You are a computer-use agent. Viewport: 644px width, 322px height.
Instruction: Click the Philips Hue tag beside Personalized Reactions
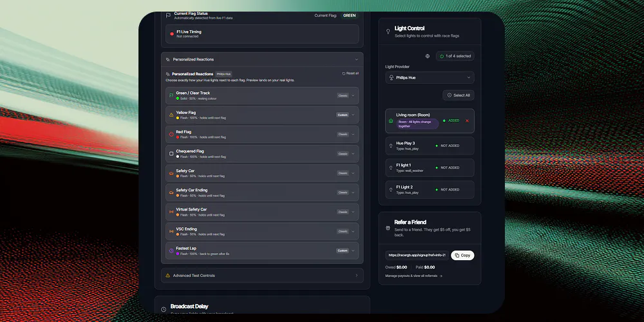click(x=223, y=74)
